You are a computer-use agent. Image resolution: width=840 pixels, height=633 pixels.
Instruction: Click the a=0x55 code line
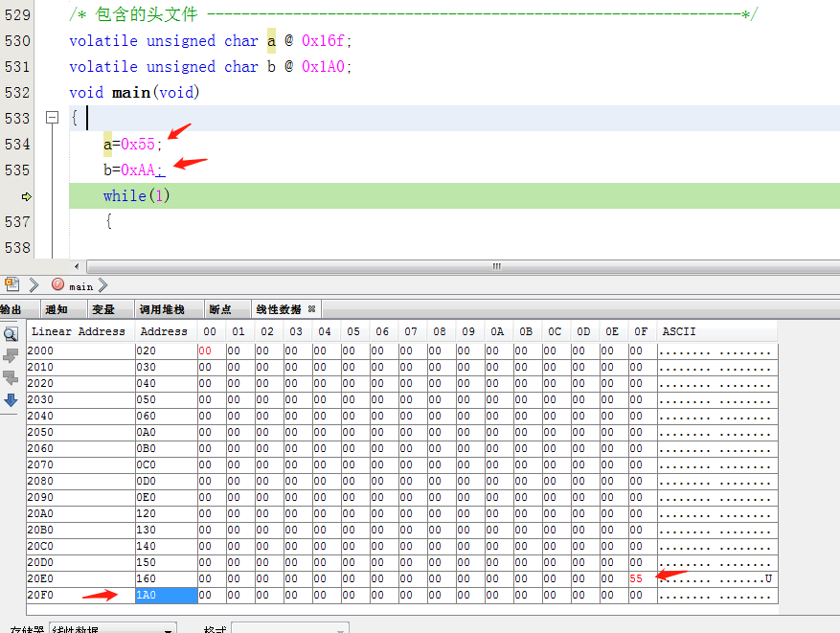pos(132,144)
